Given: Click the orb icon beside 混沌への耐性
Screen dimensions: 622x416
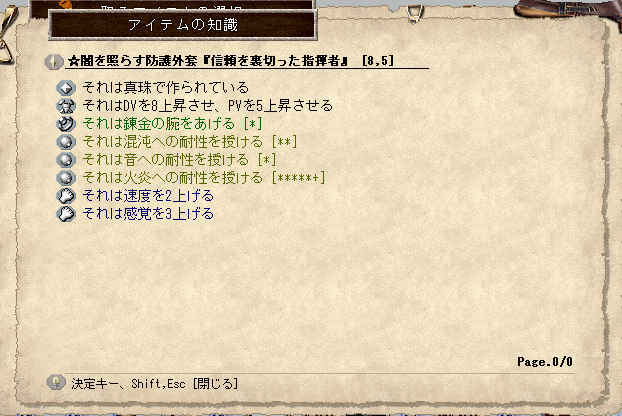Looking at the screenshot, I should pos(66,142).
